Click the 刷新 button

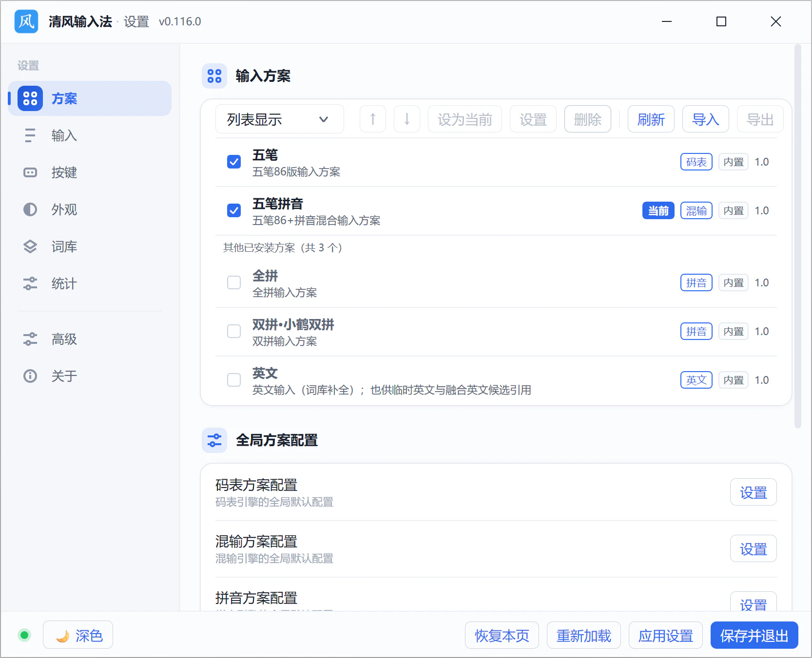pos(651,119)
